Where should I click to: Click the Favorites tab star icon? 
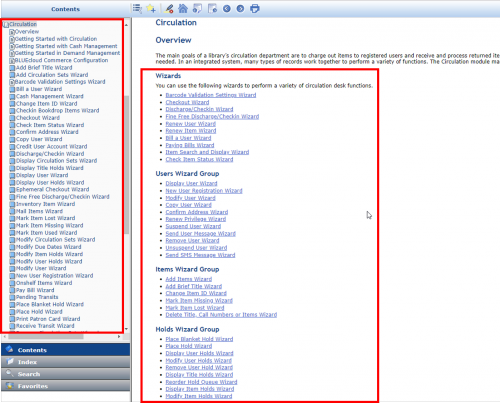point(10,386)
